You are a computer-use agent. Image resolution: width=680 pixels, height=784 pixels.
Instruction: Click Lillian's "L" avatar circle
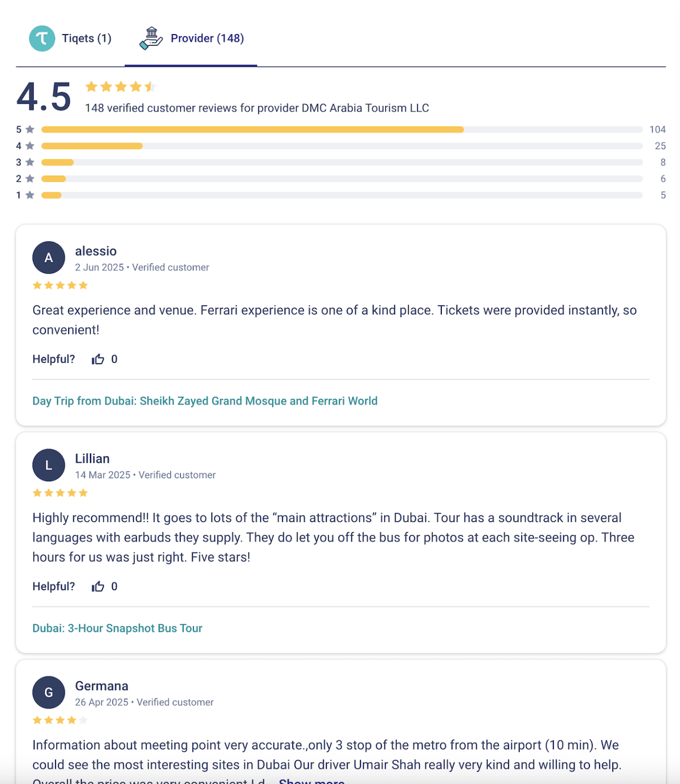click(x=49, y=465)
